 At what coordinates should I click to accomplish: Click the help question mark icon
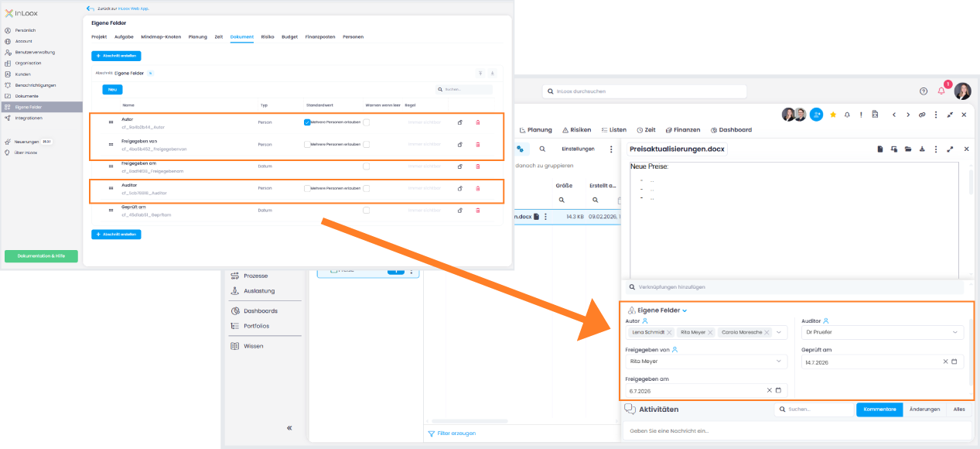923,91
